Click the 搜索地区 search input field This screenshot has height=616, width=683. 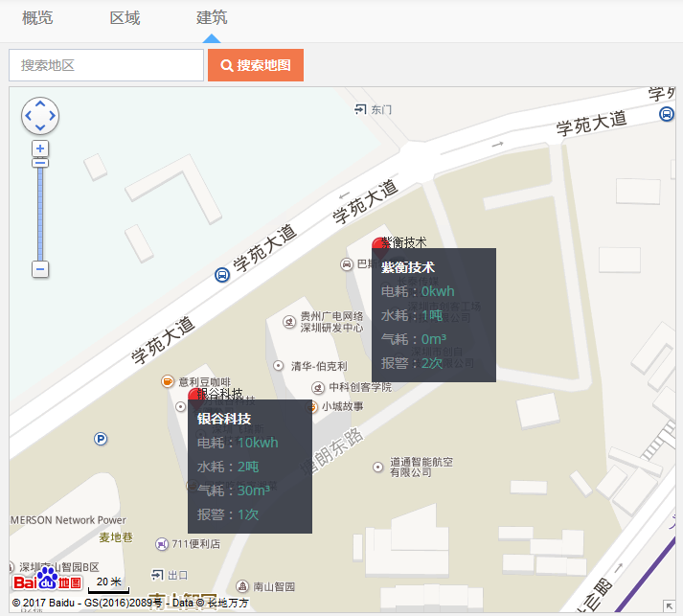[x=106, y=65]
